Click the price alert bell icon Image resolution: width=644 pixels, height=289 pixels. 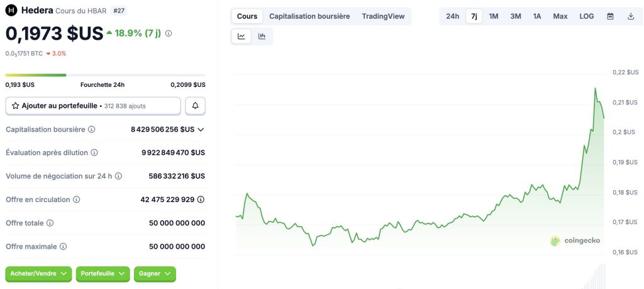click(x=195, y=106)
